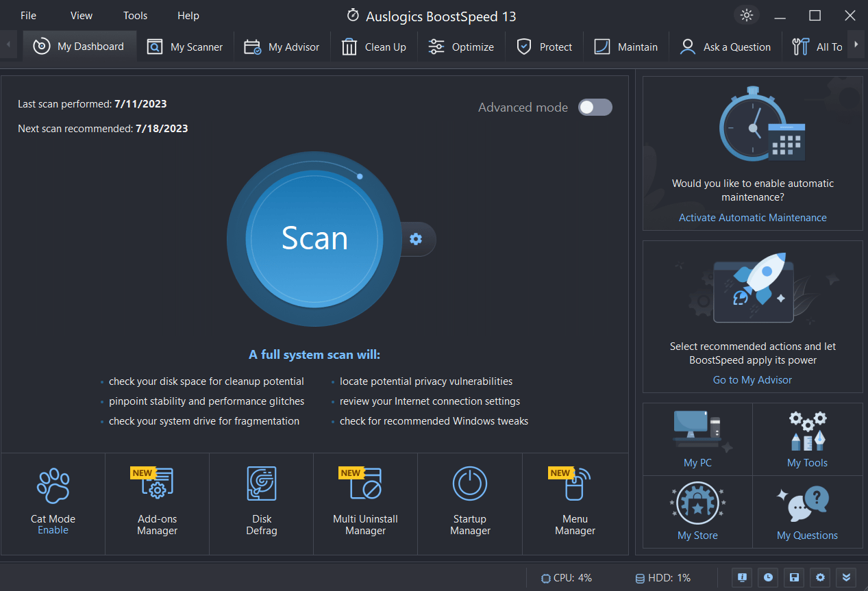
Task: Toggle Advanced mode on
Action: click(595, 107)
